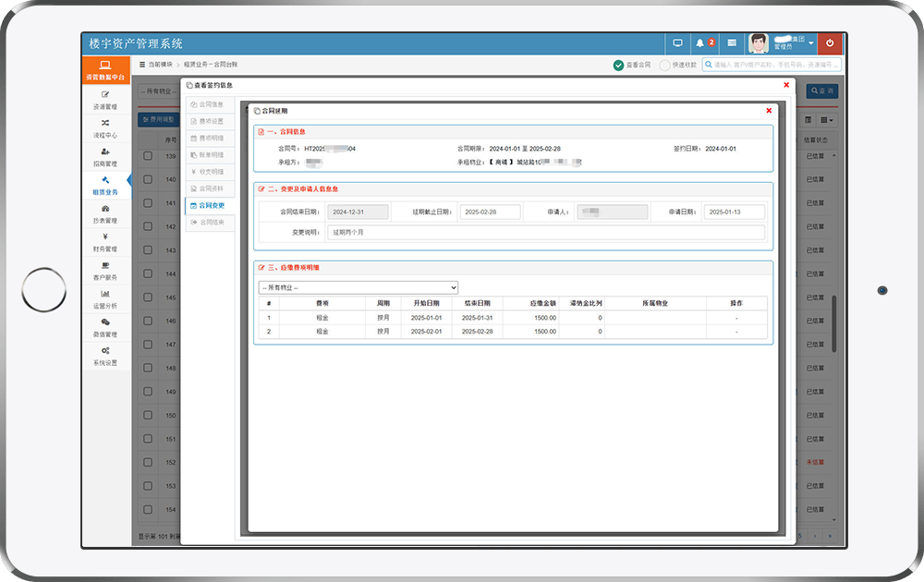Open 抄表管理 module in sidebar
The width and height of the screenshot is (924, 582).
pyautogui.click(x=105, y=213)
